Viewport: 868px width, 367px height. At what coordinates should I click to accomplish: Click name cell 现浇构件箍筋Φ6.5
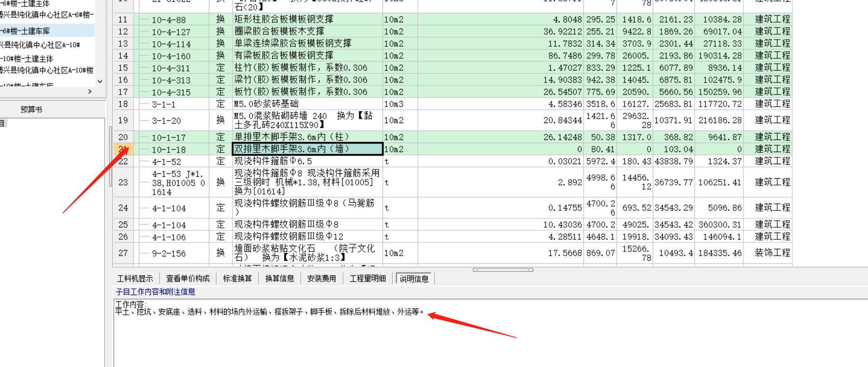pyautogui.click(x=307, y=162)
